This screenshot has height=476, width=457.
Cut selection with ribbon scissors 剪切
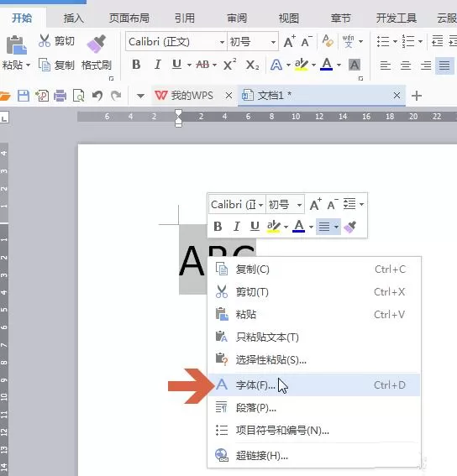(56, 40)
